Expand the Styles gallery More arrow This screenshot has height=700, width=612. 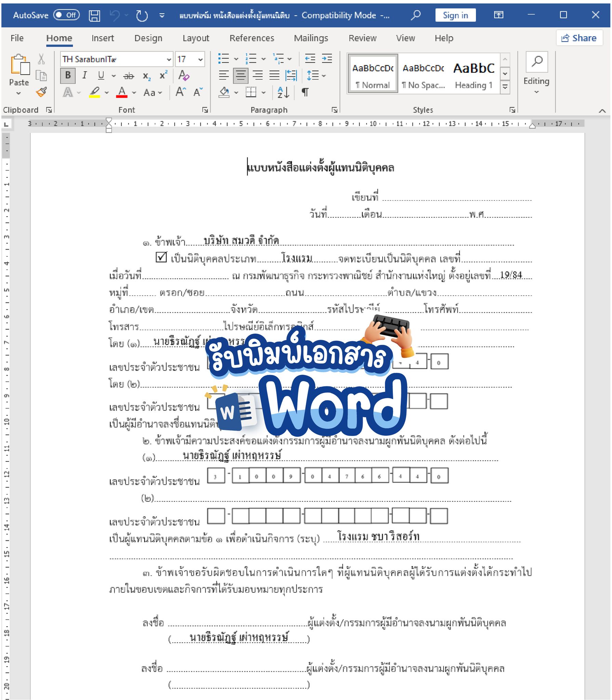[505, 87]
